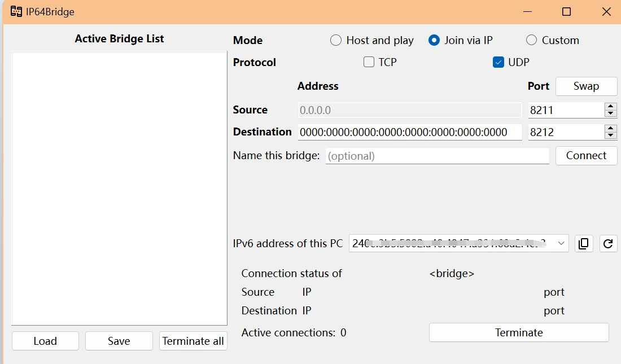Screen dimensions: 621x364
Task: Click the bridge name optional field
Action: (x=437, y=156)
